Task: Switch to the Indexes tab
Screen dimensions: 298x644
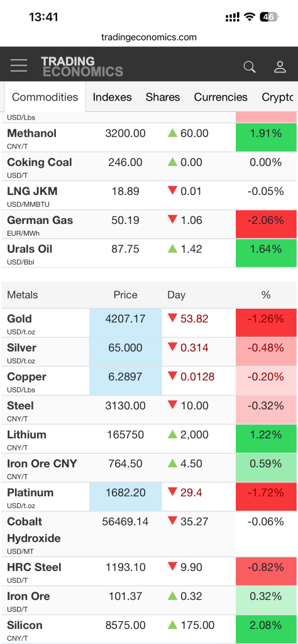Action: click(112, 97)
